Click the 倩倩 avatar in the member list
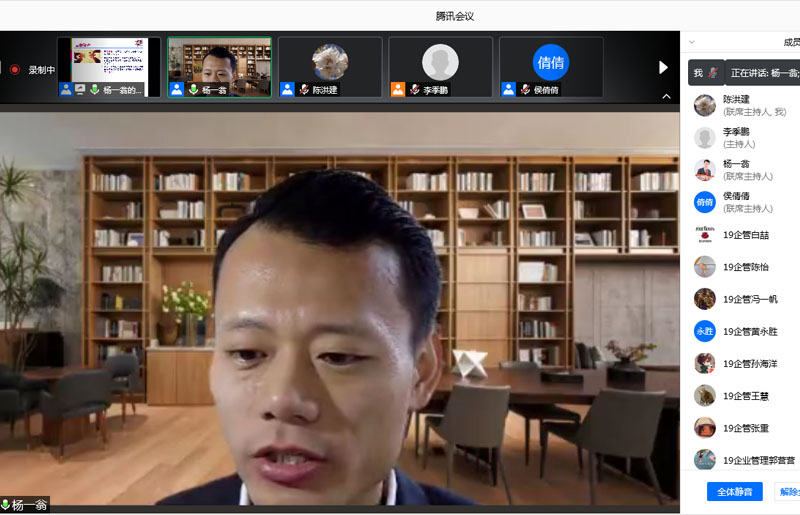 coord(705,202)
